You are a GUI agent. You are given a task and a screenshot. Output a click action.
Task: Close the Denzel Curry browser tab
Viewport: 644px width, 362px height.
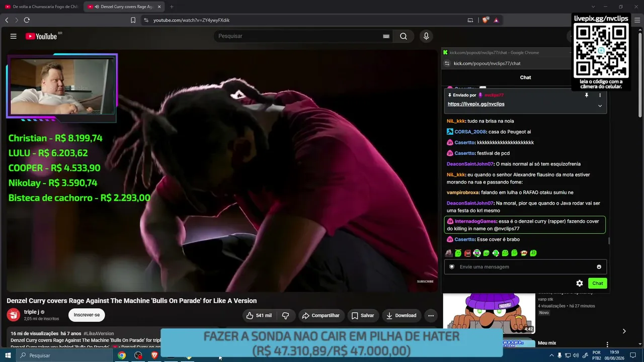(x=159, y=7)
